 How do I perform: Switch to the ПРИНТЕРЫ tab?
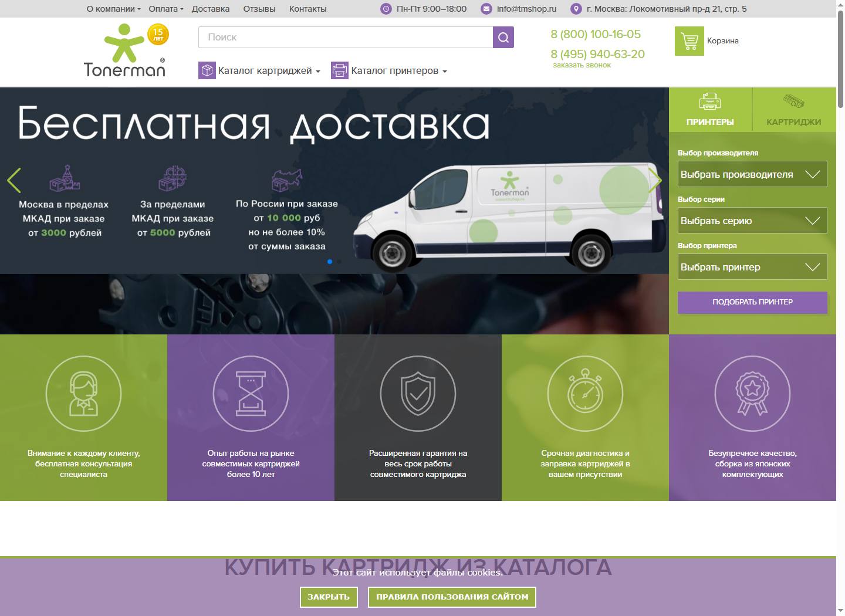[x=710, y=110]
